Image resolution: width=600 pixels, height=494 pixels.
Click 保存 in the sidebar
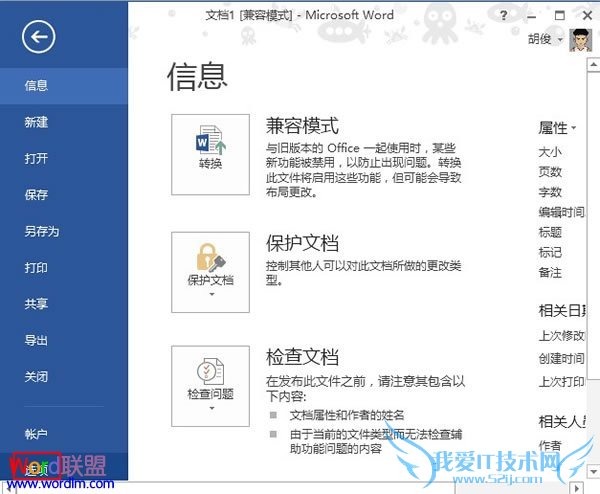click(x=36, y=195)
